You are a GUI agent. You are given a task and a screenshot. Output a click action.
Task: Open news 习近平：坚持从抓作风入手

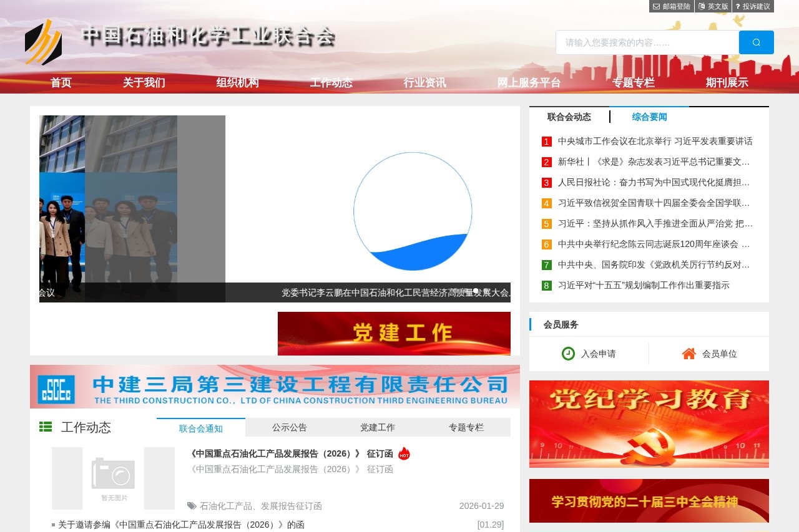click(x=655, y=223)
